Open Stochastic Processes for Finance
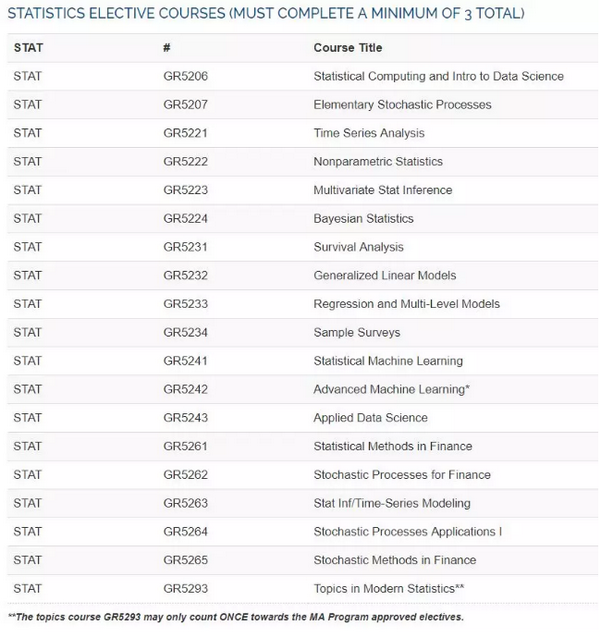 pos(402,475)
